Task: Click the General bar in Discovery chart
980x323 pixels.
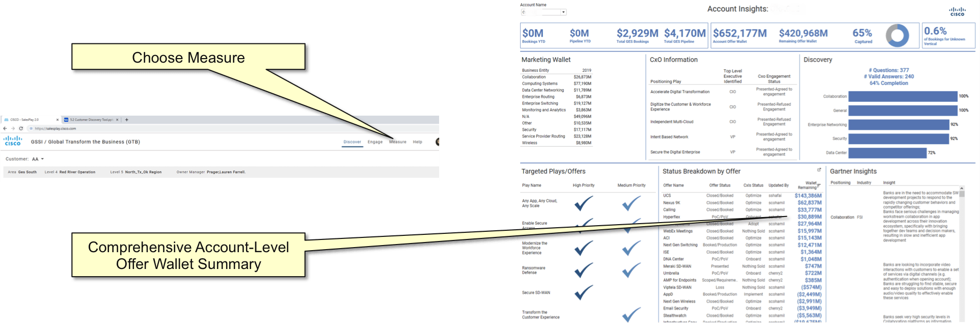Action: 903,110
